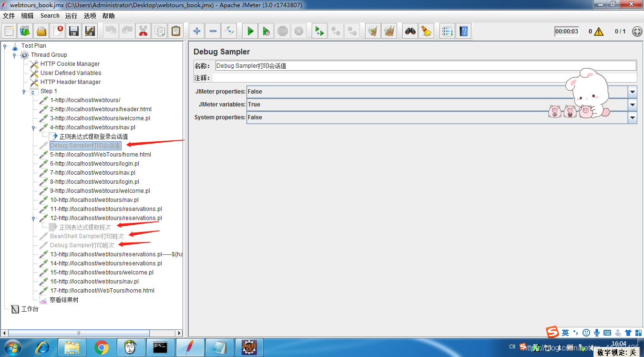Click the Copy toolbar icon
This screenshot has width=644, height=357.
coord(160,31)
